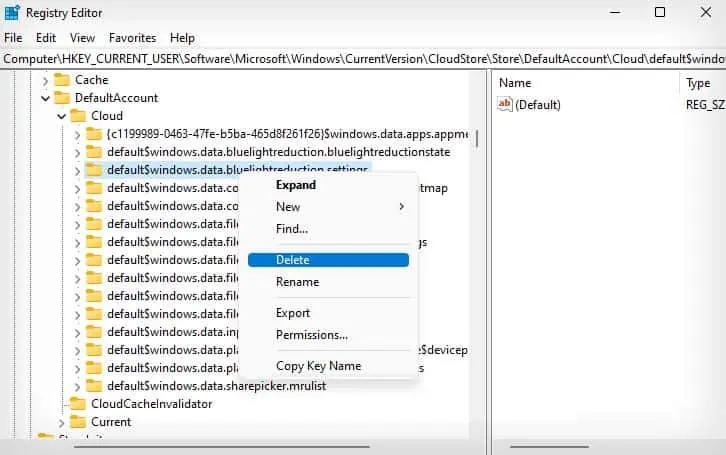Image resolution: width=726 pixels, height=455 pixels.
Task: Select the (Default) value entry
Action: pyautogui.click(x=538, y=105)
